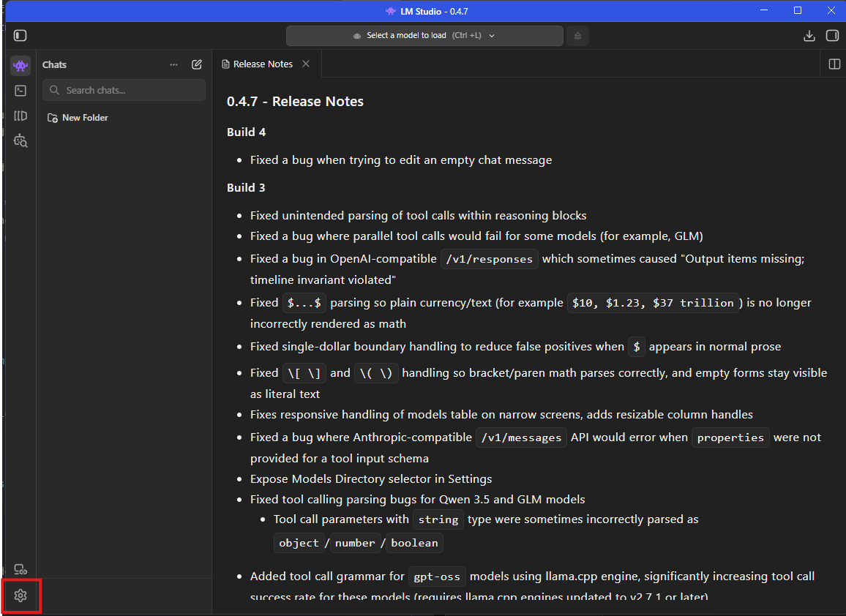
Task: Click the string code snippet
Action: coord(438,519)
